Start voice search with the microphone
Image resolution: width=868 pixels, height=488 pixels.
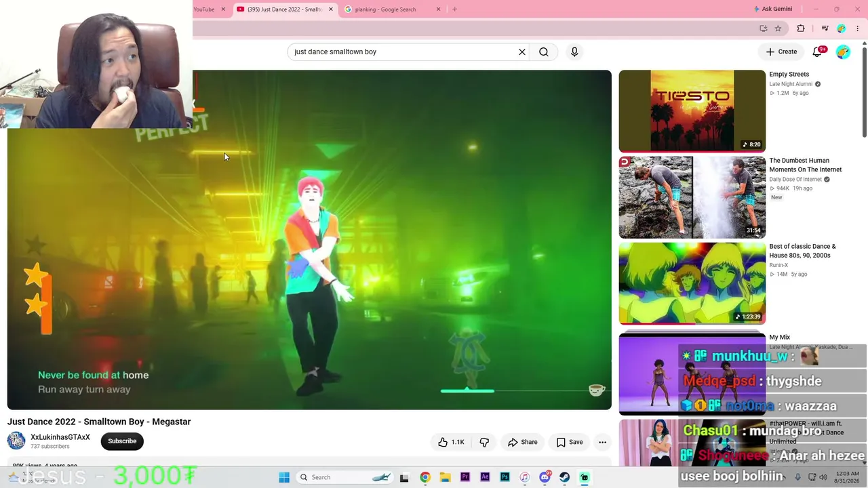pos(574,52)
